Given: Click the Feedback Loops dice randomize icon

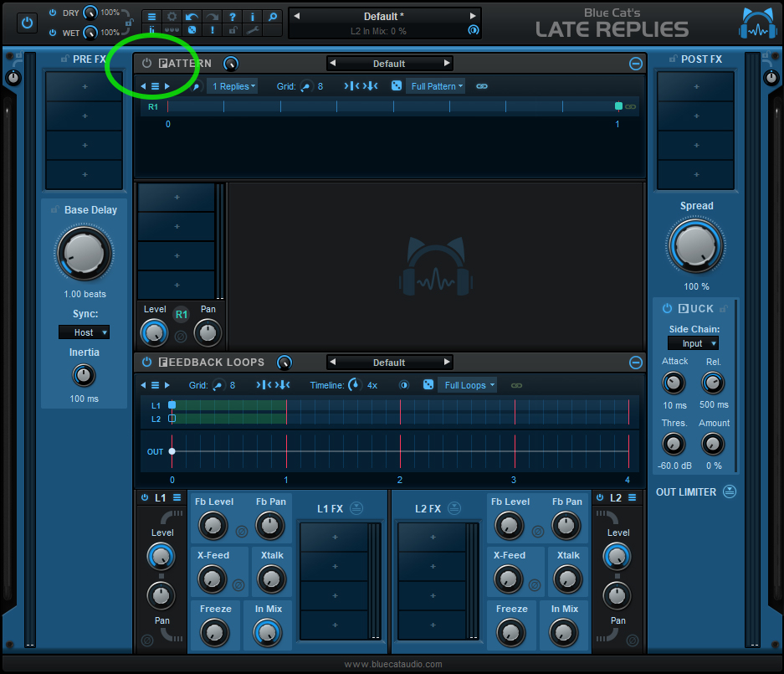Looking at the screenshot, I should [428, 384].
